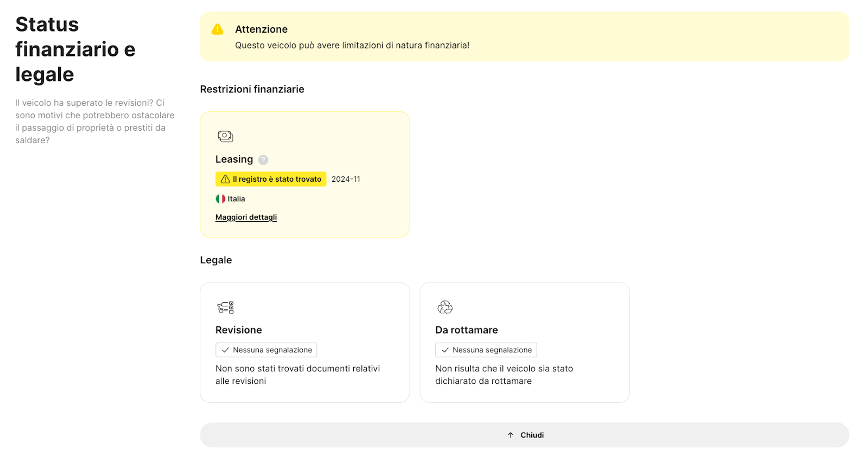Click the "Il registro è stato trovato" badge
This screenshot has width=868, height=458.
[271, 179]
